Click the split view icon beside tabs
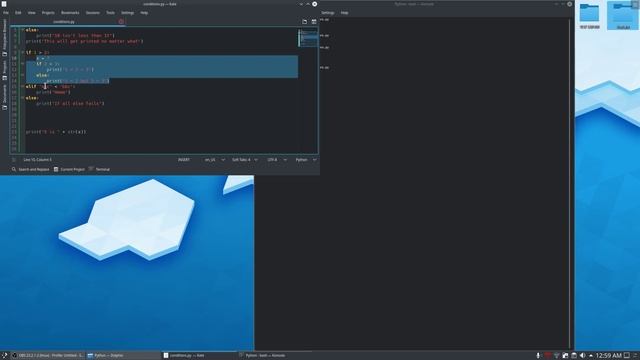 pos(314,22)
